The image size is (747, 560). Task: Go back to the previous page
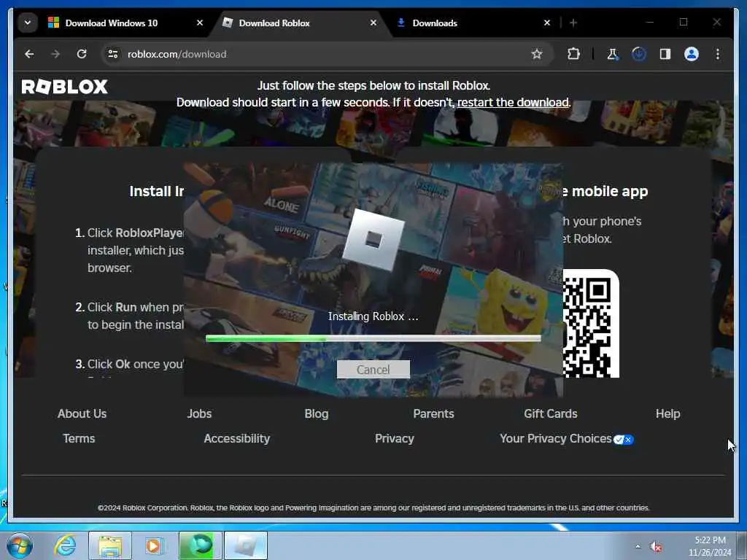(x=29, y=54)
